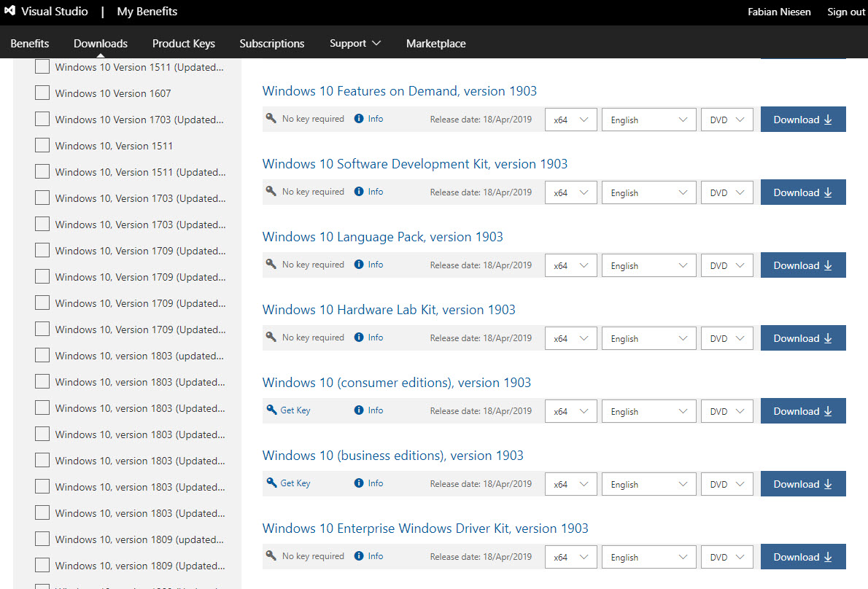Viewport: 868px width, 589px height.
Task: Open the Subscriptions tab
Action: coord(272,43)
